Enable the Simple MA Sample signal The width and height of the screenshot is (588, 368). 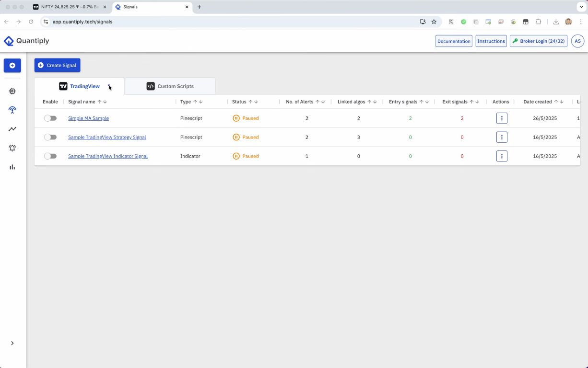(50, 118)
